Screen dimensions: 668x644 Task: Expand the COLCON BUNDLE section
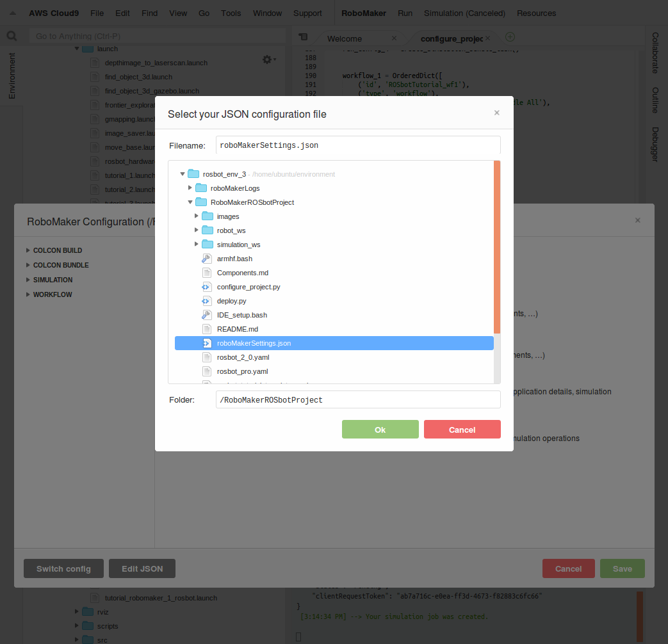pos(28,265)
